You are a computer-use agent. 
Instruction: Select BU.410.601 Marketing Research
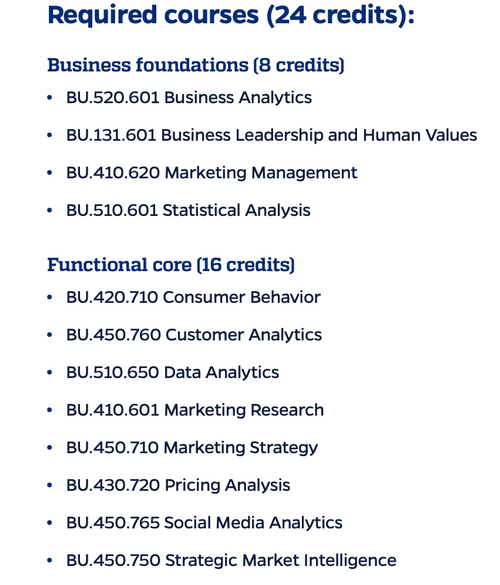pyautogui.click(x=195, y=410)
